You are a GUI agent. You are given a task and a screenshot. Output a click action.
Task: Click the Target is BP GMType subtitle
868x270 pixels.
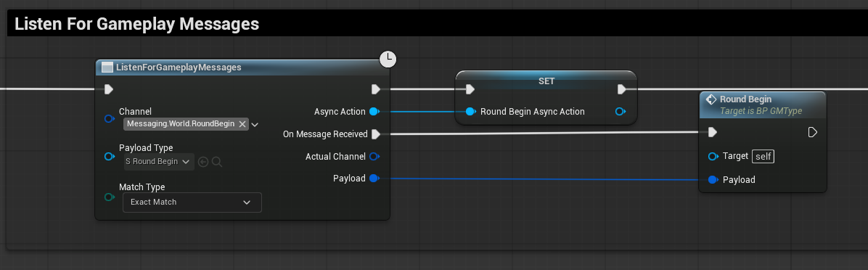[x=761, y=111]
